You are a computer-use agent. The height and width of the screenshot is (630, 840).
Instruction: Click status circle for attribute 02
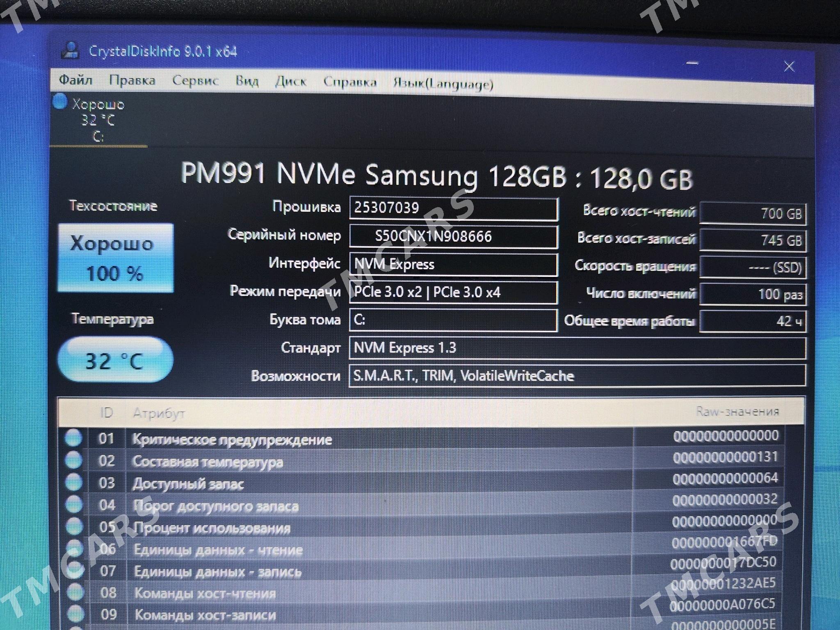click(x=74, y=460)
